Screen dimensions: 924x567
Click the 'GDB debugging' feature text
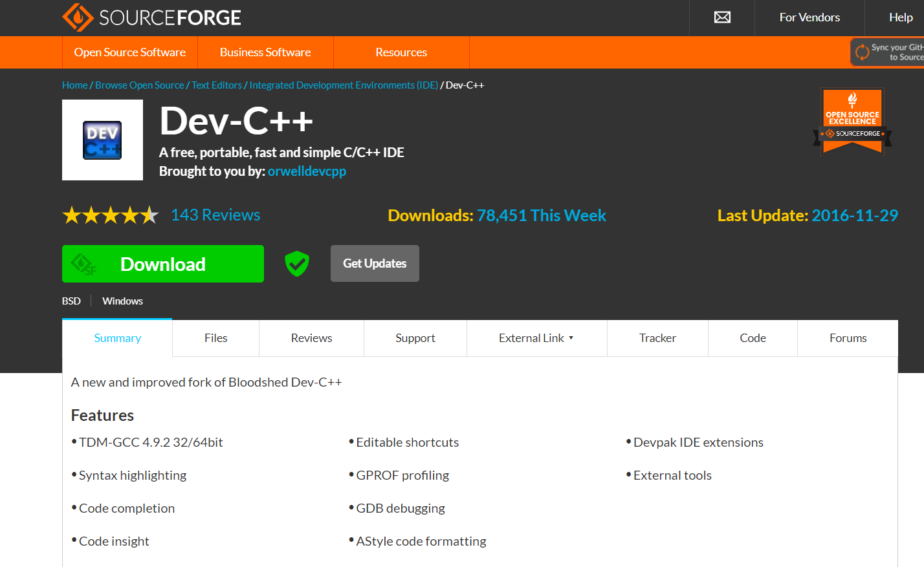point(401,508)
